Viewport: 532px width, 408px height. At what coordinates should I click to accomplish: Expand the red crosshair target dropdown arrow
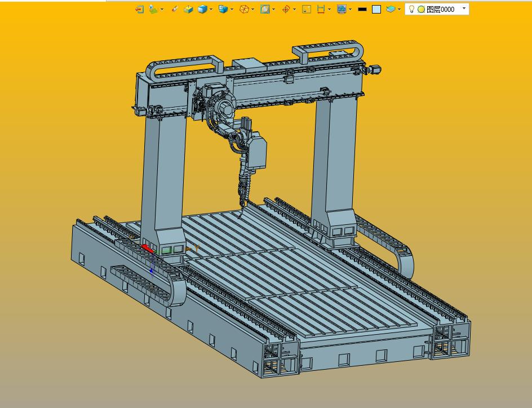pos(294,10)
